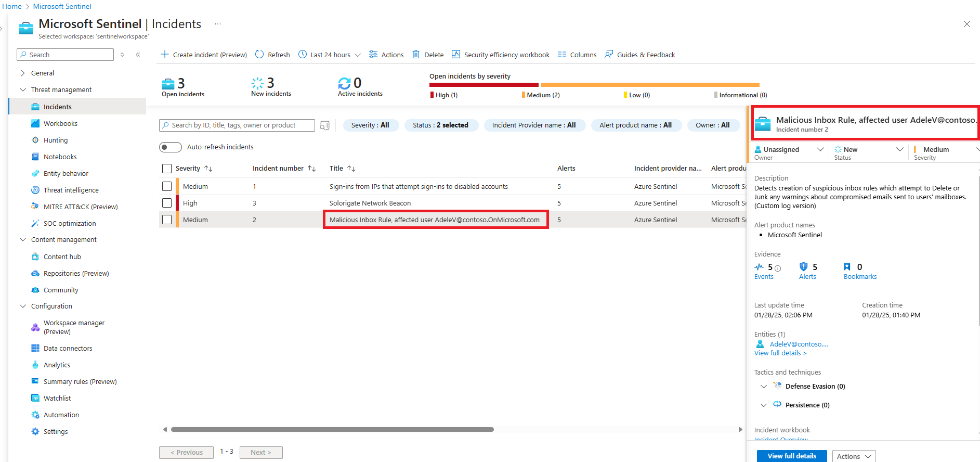Click the Medium (2) severity legend
This screenshot has height=462, width=980.
click(x=541, y=95)
